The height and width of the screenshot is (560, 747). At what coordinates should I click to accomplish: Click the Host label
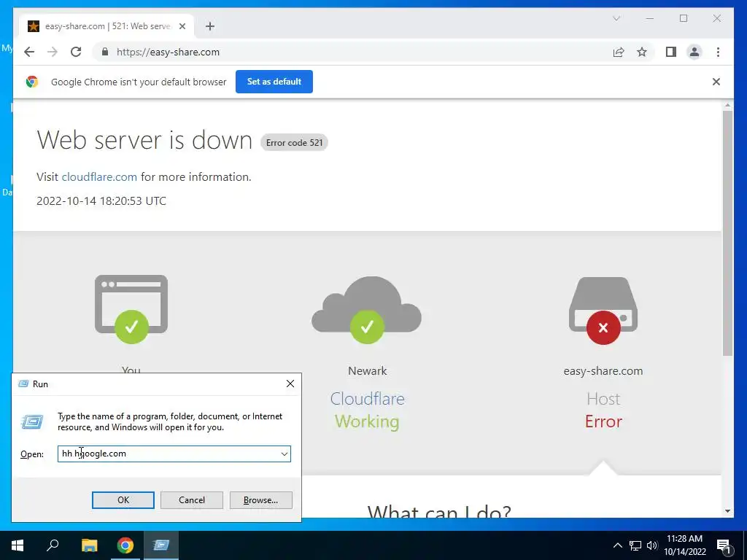click(603, 399)
